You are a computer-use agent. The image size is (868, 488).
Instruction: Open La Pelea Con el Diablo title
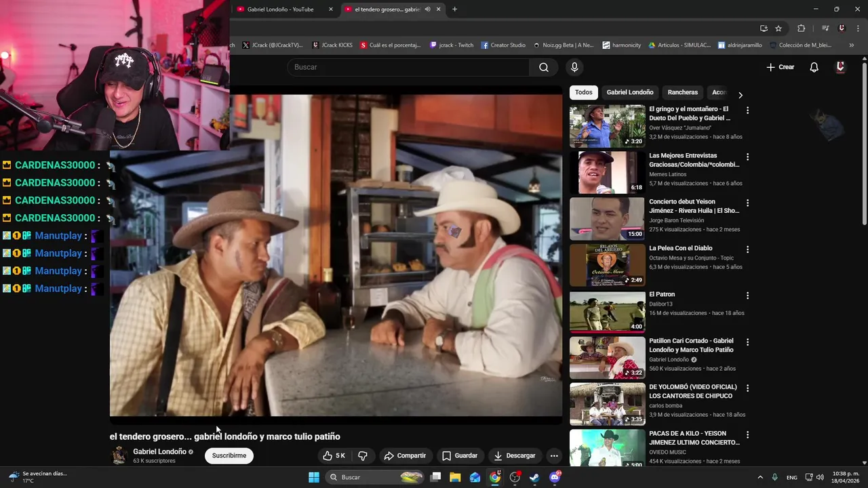click(x=680, y=248)
